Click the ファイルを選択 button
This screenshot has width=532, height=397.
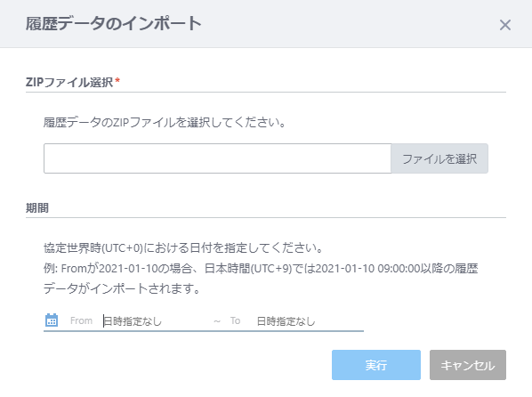click(439, 158)
